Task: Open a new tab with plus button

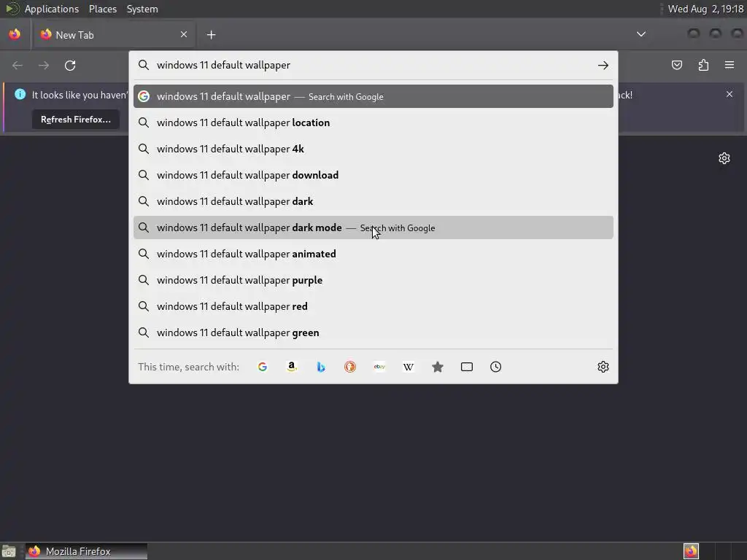Action: [x=211, y=35]
